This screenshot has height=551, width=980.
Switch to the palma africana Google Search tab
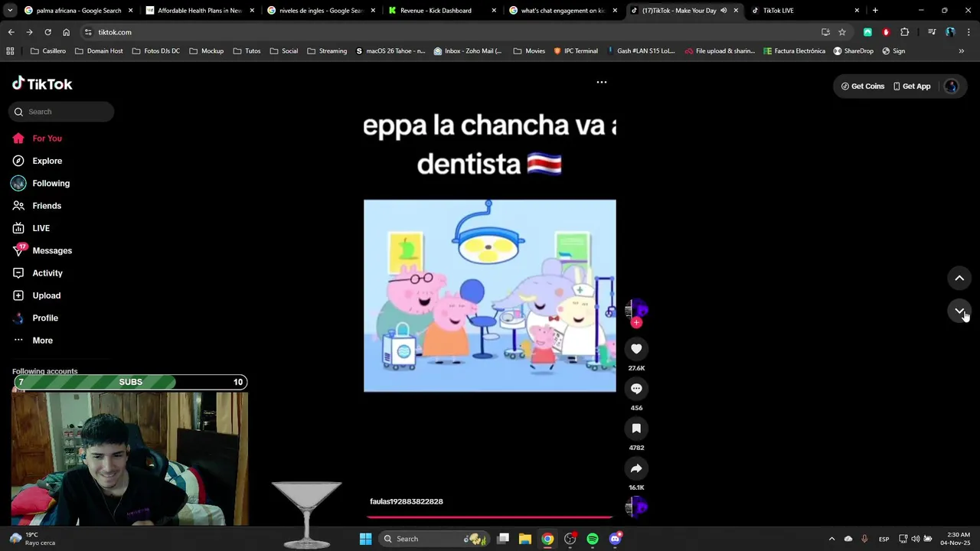tap(79, 11)
